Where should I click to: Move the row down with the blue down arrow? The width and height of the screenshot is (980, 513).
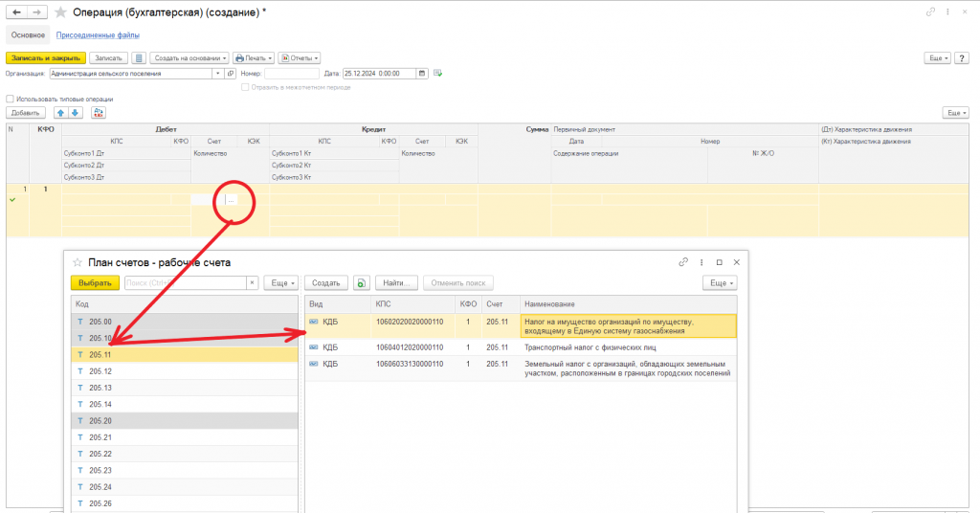[x=75, y=113]
